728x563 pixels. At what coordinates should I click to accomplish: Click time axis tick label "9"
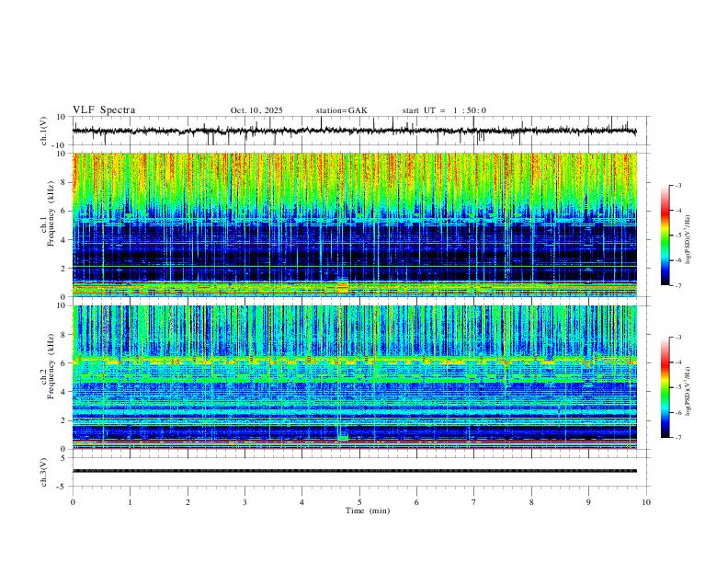(x=588, y=502)
